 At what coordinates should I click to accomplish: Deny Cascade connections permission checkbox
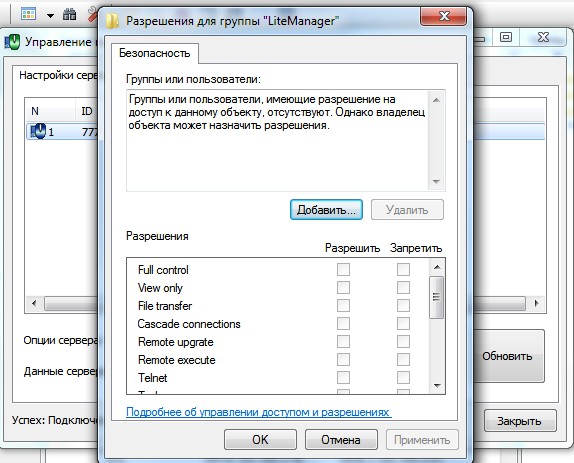click(x=403, y=324)
